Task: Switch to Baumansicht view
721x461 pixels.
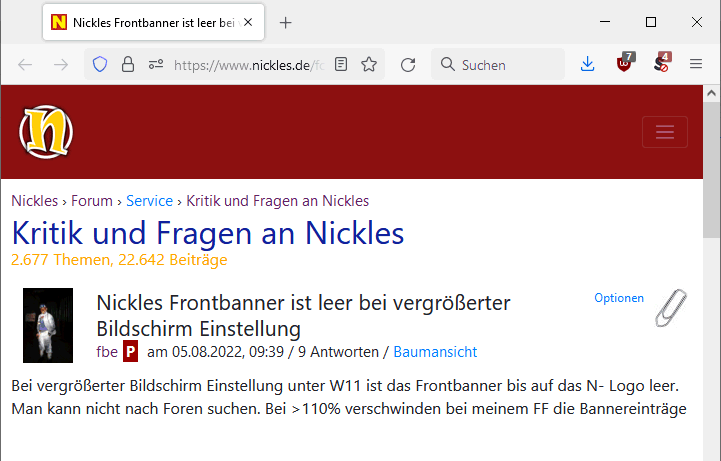Action: coord(435,352)
